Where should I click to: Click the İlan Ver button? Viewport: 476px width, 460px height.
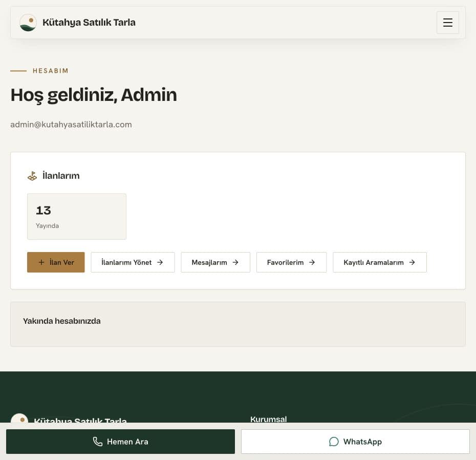click(56, 262)
